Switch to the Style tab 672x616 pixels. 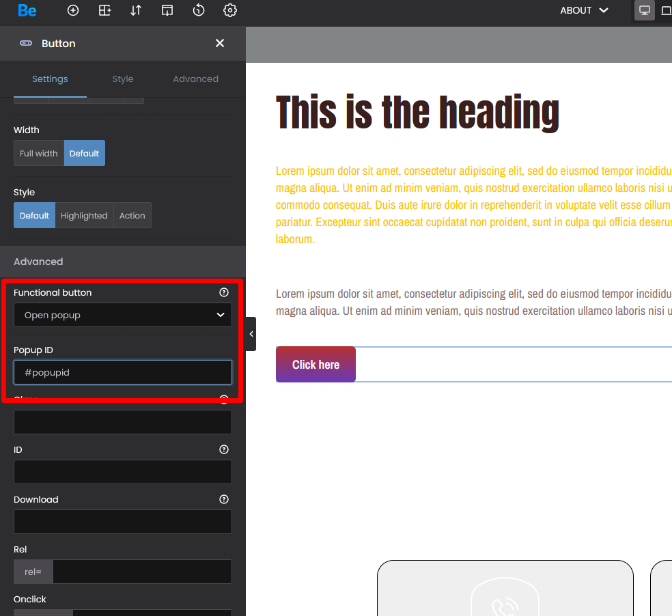coord(123,79)
